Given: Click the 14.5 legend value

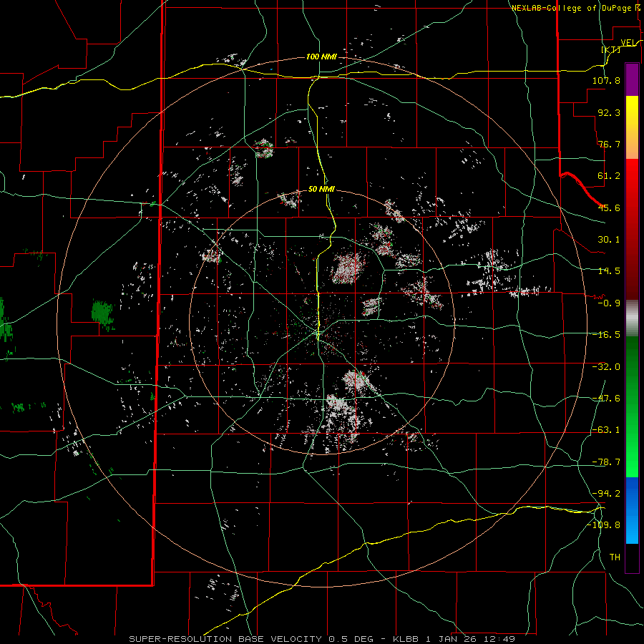Looking at the screenshot, I should pyautogui.click(x=609, y=271).
